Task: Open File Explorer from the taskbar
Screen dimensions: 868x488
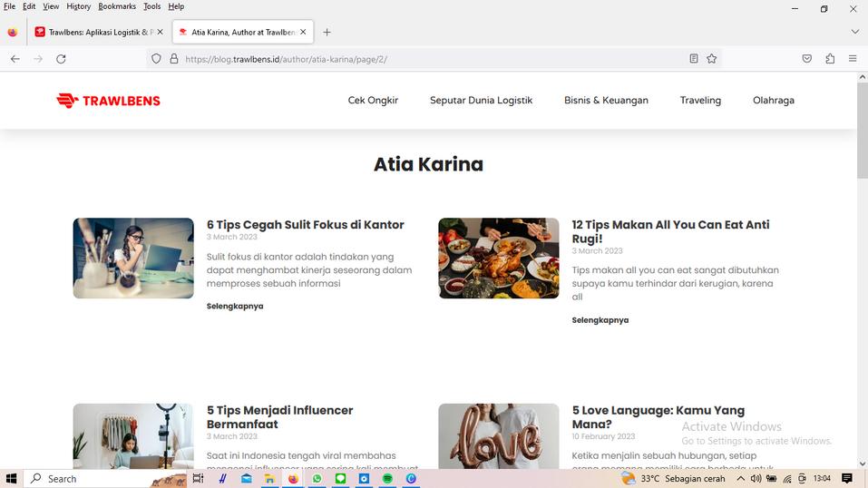Action: coord(269,479)
